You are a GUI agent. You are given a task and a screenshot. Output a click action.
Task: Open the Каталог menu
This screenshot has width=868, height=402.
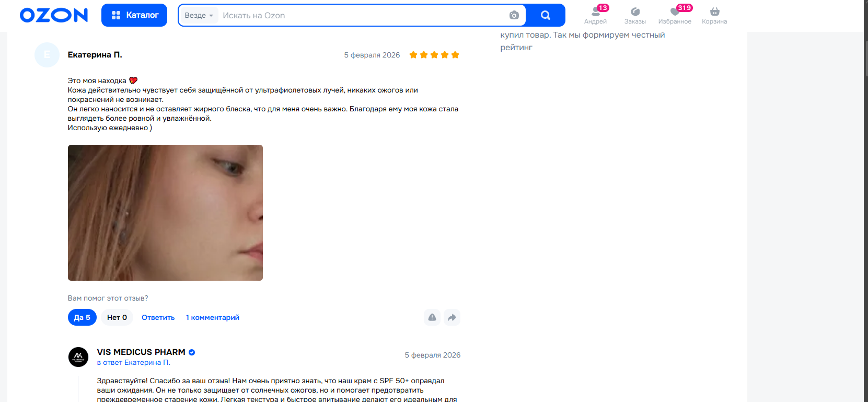[x=134, y=15]
